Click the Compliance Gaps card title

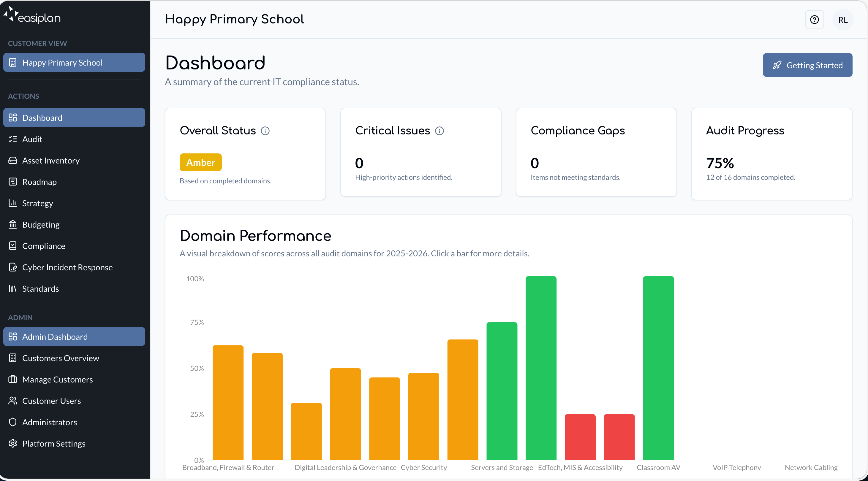click(x=578, y=131)
